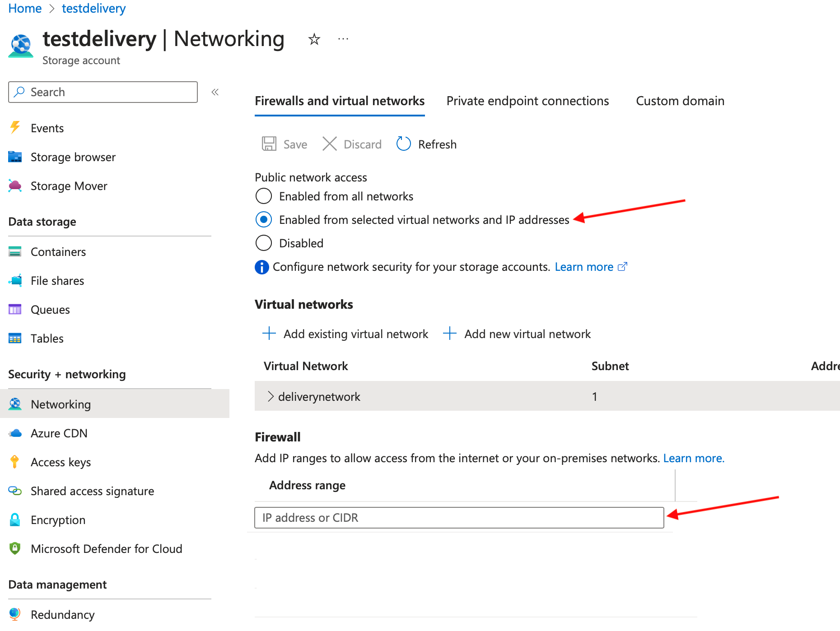Click the Events lightning bolt icon
The height and width of the screenshot is (631, 840).
(x=15, y=128)
